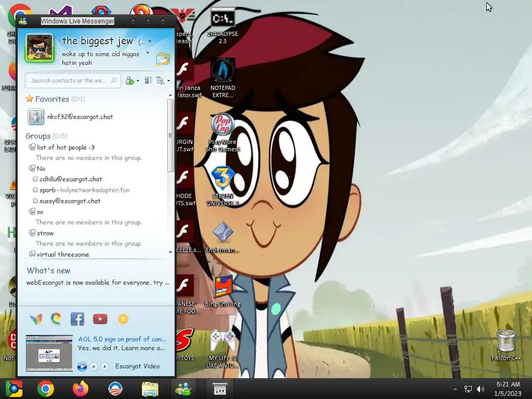Click the store-shaped taskbar icon
The image size is (532, 399).
pos(220,389)
